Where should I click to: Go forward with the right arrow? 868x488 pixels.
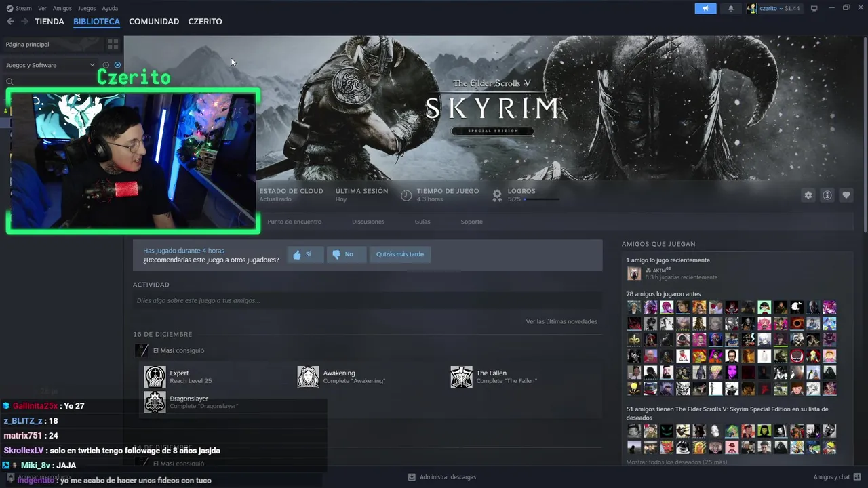point(24,22)
